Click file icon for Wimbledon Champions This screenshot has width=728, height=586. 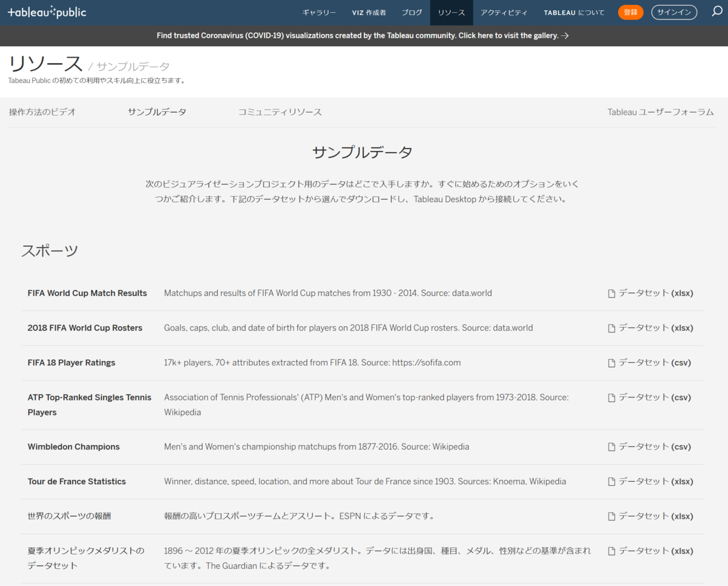[x=612, y=447]
